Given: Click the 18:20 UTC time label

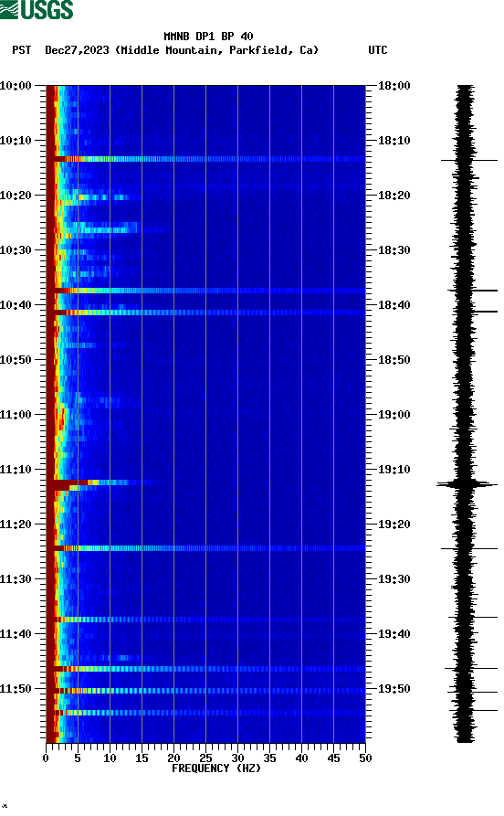Looking at the screenshot, I should 394,196.
